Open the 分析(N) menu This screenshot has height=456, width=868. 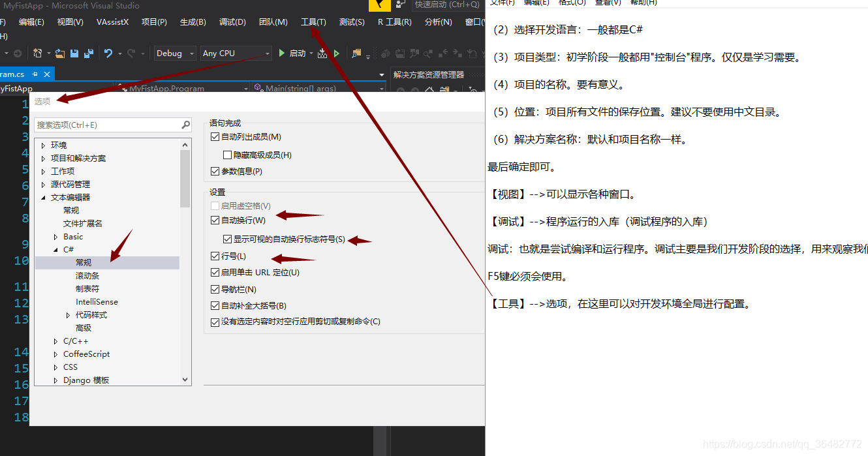[438, 22]
